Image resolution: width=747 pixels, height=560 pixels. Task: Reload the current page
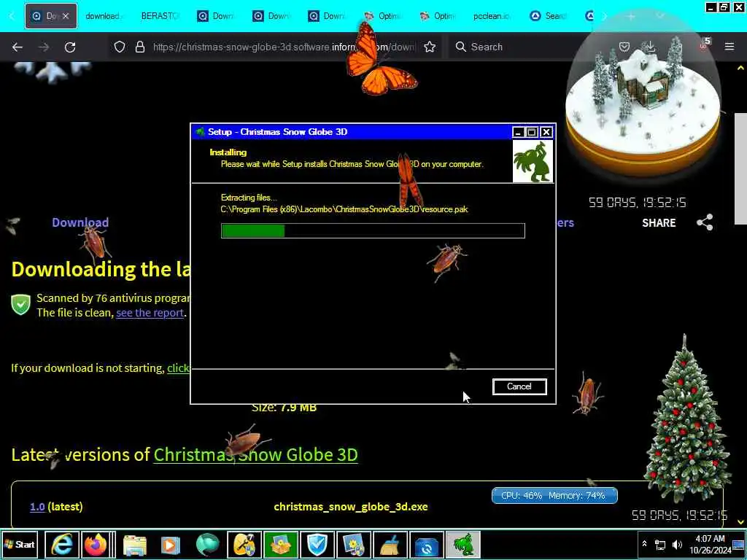click(x=70, y=47)
